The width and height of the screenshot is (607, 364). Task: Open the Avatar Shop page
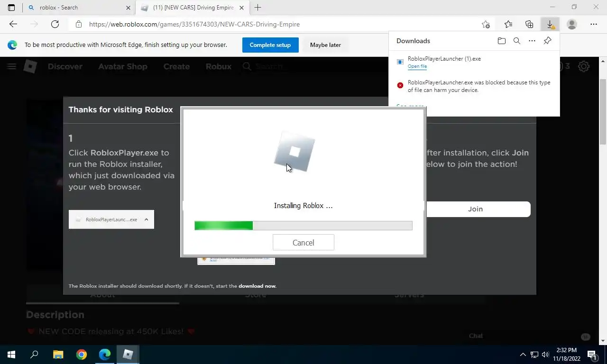point(123,66)
